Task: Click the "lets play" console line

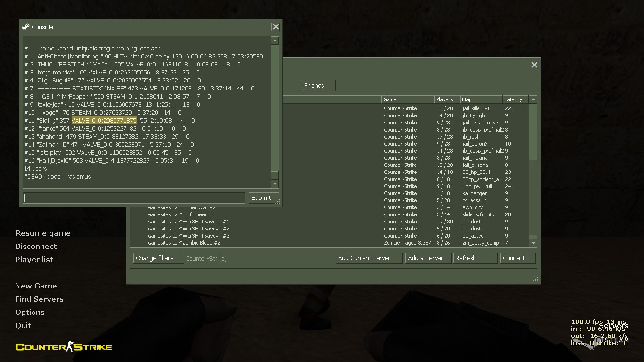Action: (x=108, y=153)
